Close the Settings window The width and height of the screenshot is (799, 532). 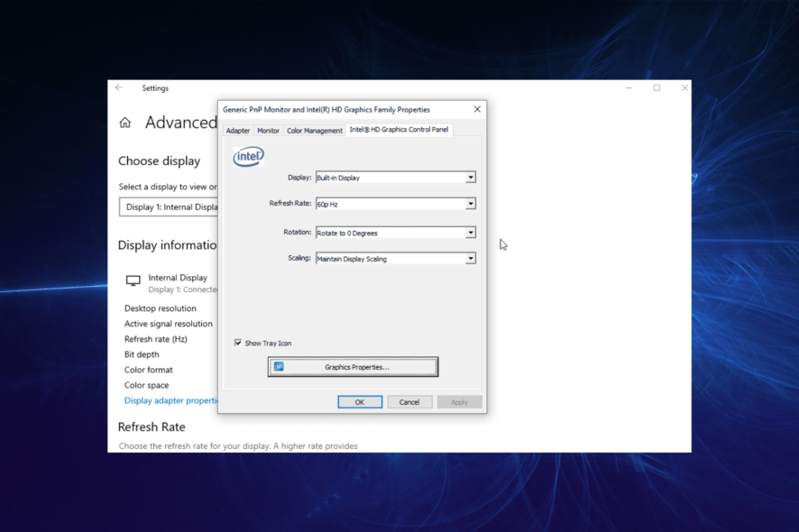684,87
